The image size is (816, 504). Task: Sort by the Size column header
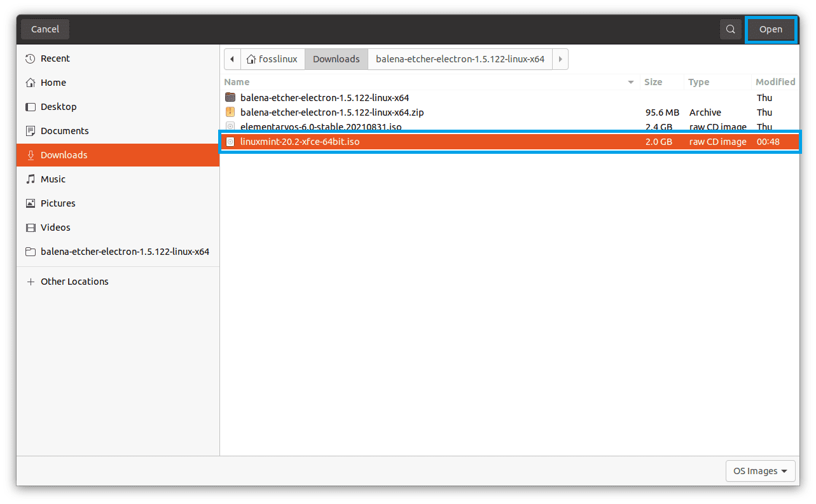point(662,82)
